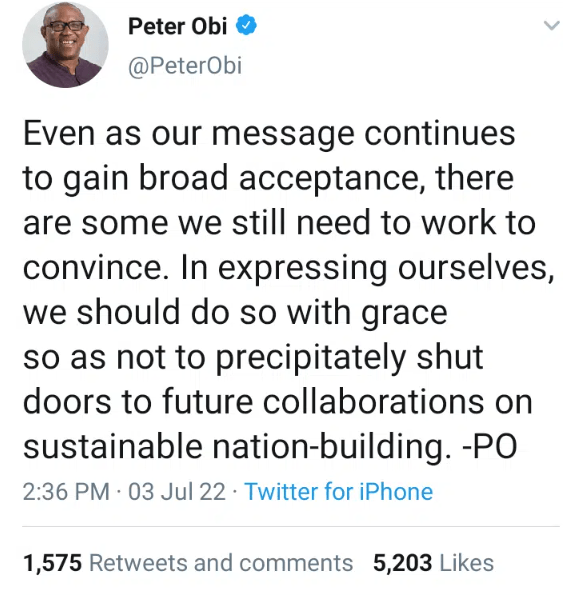
Task: Open Peter Obi's profile avatar photo
Action: [x=65, y=45]
